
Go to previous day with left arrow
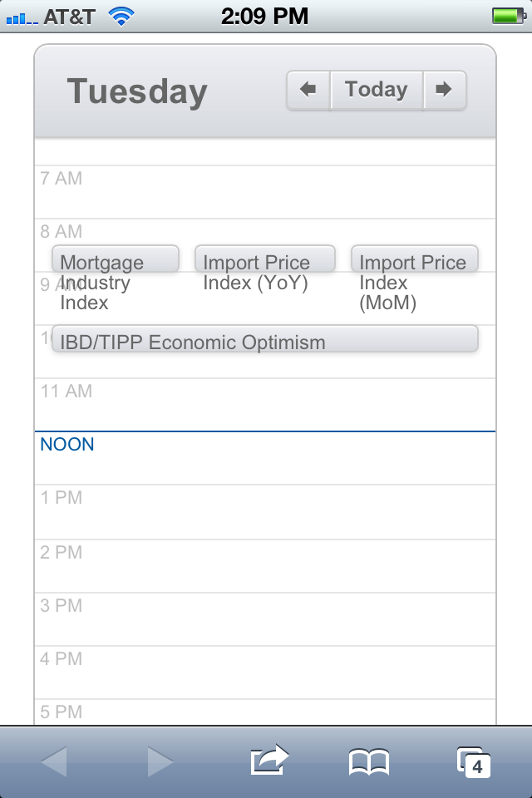click(x=308, y=90)
